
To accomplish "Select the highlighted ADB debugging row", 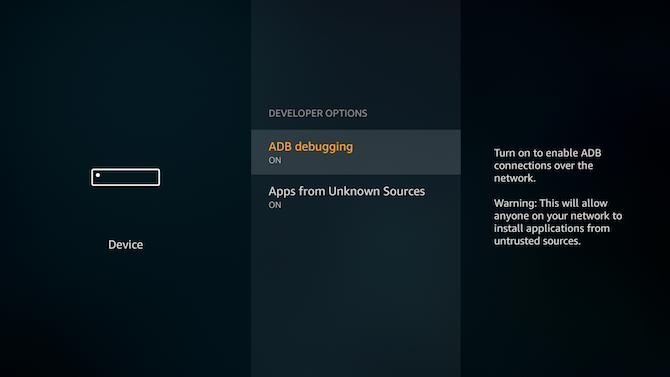I will point(356,152).
